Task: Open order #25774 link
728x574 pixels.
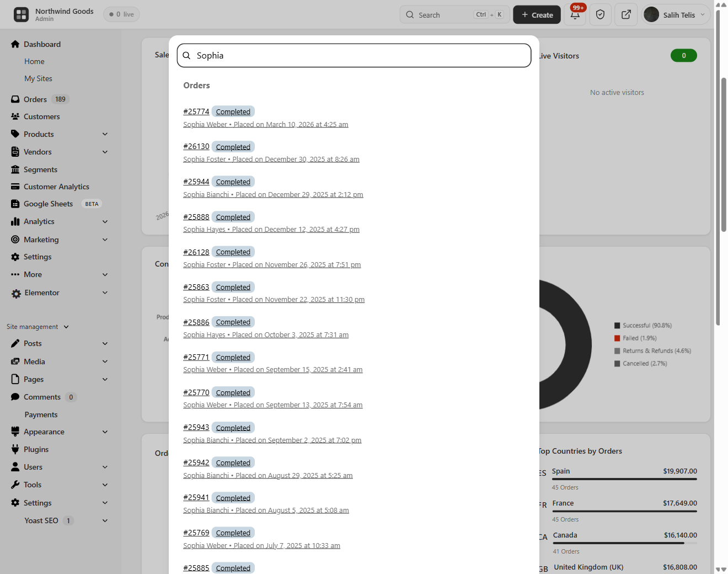Action: 196,111
